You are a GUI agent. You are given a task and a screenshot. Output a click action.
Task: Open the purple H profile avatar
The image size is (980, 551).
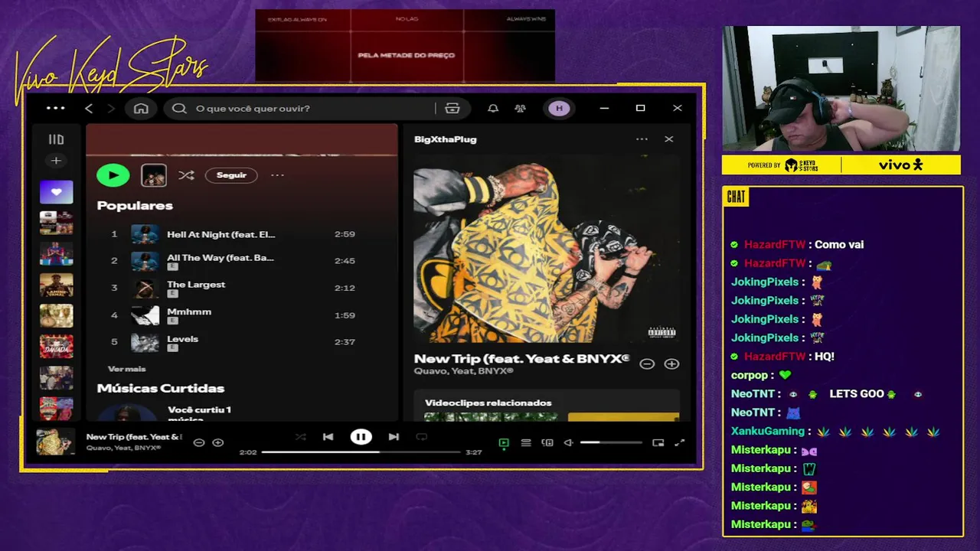click(559, 109)
